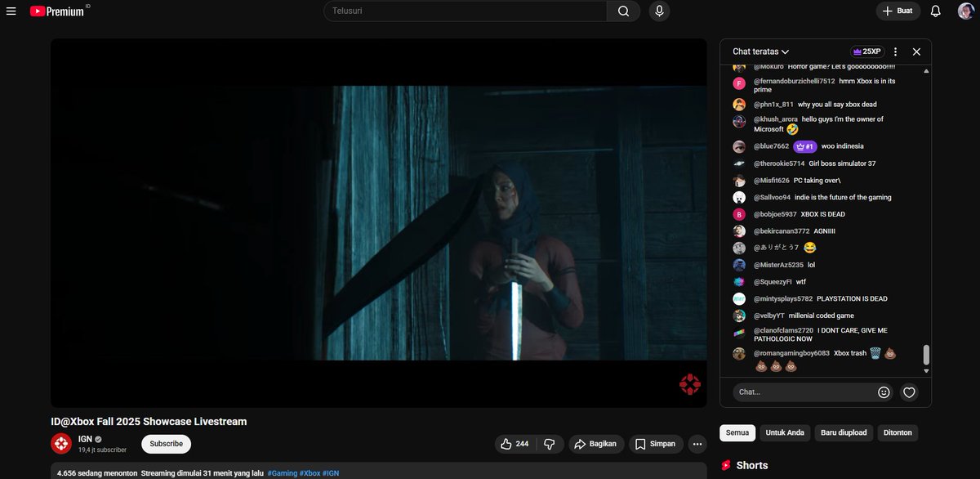Image resolution: width=980 pixels, height=479 pixels.
Task: Click the 25XP crown badge
Action: coord(867,51)
